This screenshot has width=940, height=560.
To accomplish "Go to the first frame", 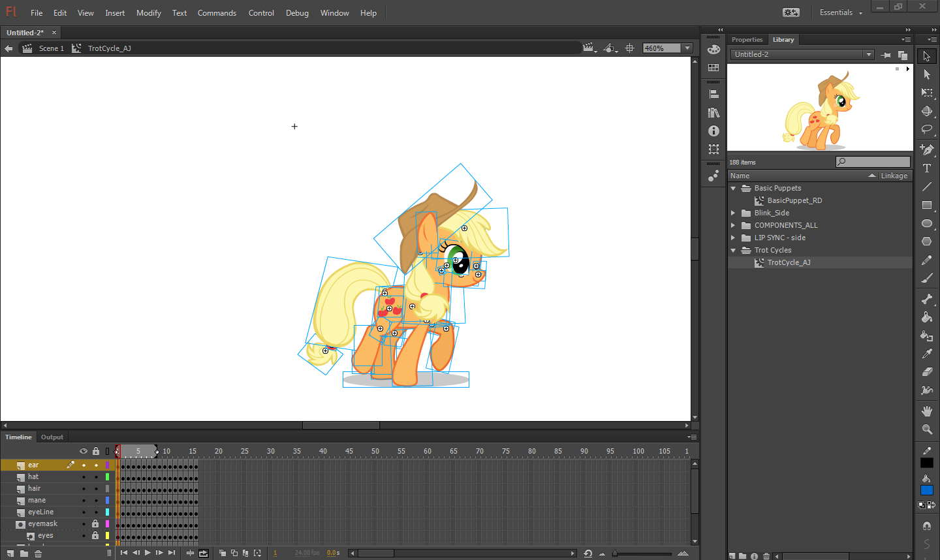I will (x=124, y=553).
